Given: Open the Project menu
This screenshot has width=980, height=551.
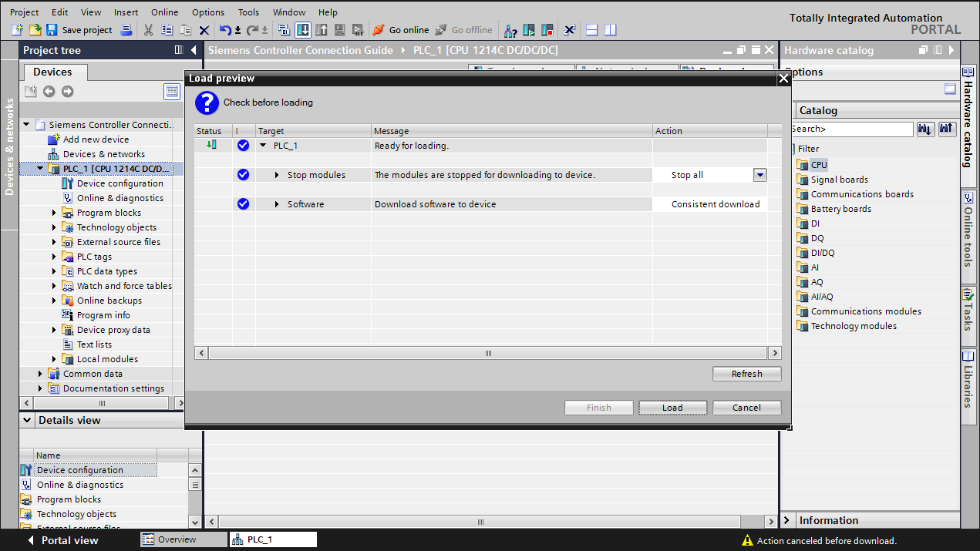Looking at the screenshot, I should click(x=25, y=12).
